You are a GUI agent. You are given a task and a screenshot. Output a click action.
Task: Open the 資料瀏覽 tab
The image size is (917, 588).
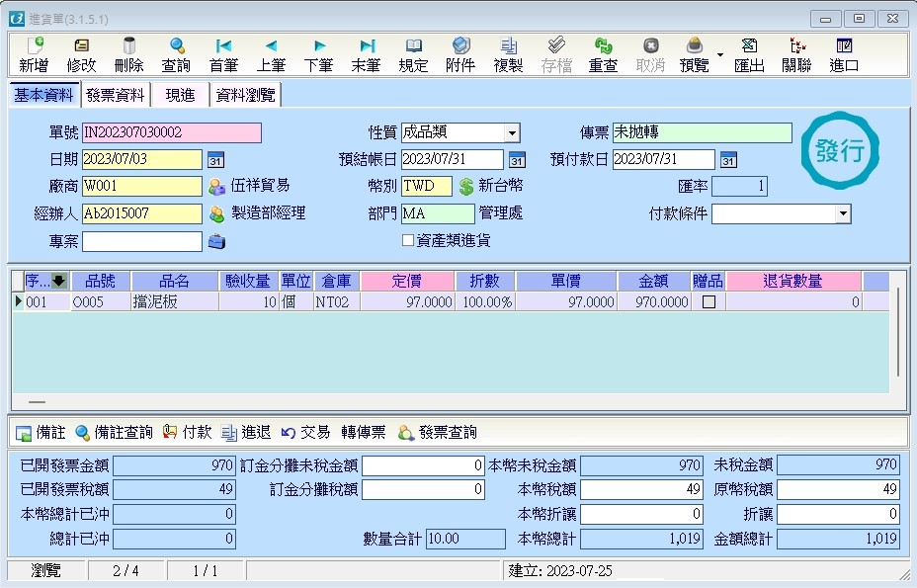click(246, 95)
